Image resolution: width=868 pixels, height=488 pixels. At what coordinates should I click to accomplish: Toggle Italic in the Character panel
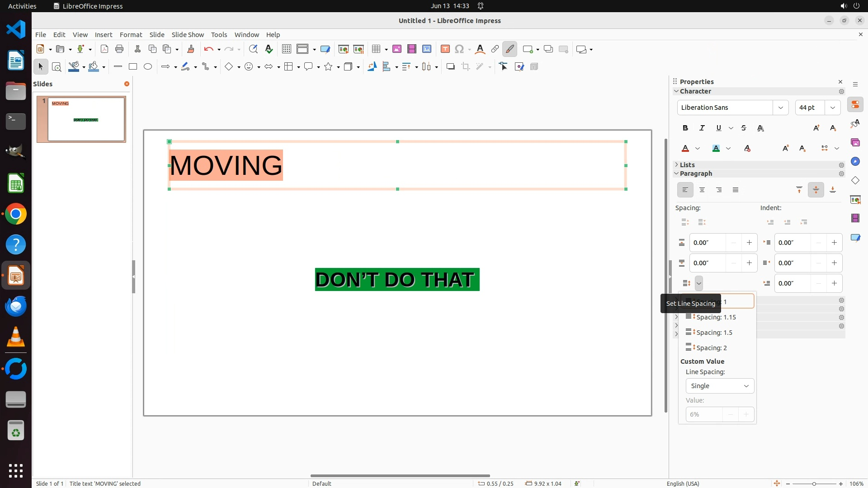coord(702,128)
